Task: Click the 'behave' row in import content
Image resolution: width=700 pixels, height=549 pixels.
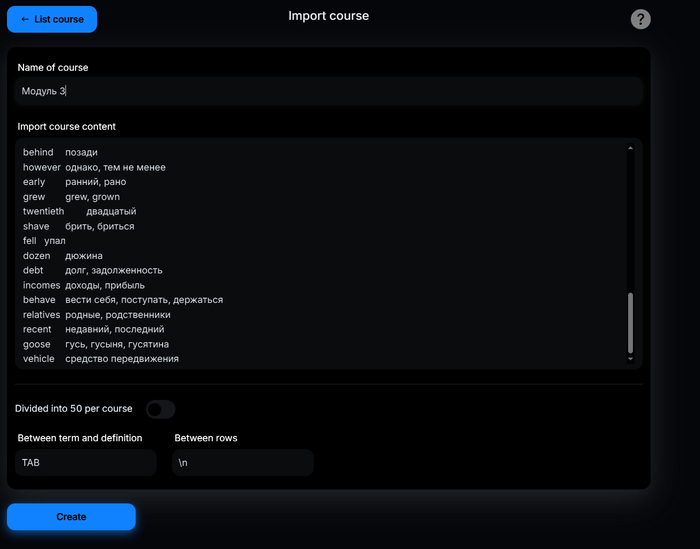Action: 122,300
